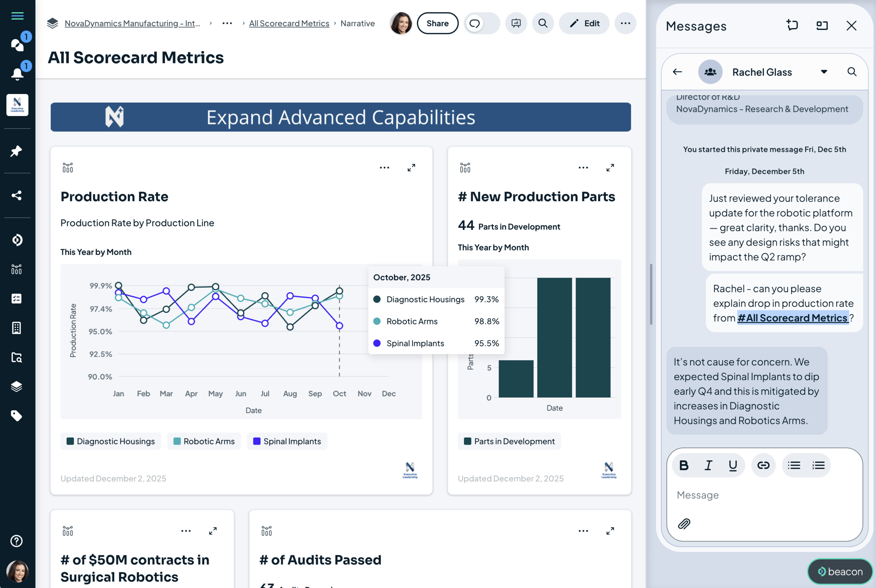Open #All Scorecard Metrics link in message
Image resolution: width=876 pixels, height=588 pixels.
[x=793, y=318]
